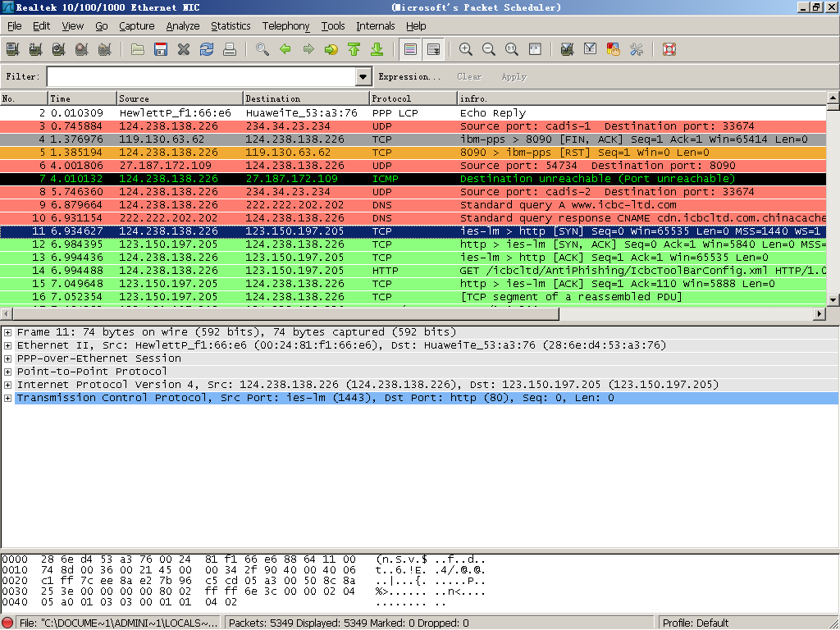Image resolution: width=840 pixels, height=630 pixels.
Task: Open the Analyze menu
Action: (183, 25)
